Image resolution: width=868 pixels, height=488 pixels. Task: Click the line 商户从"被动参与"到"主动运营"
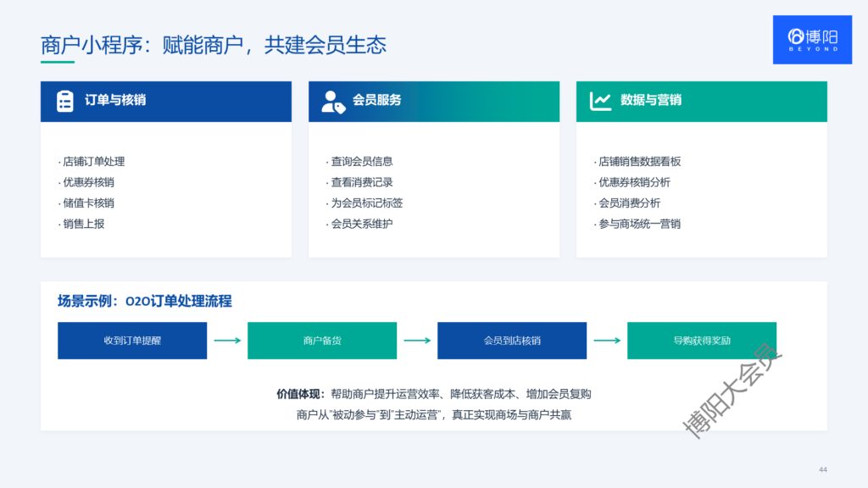pyautogui.click(x=434, y=415)
